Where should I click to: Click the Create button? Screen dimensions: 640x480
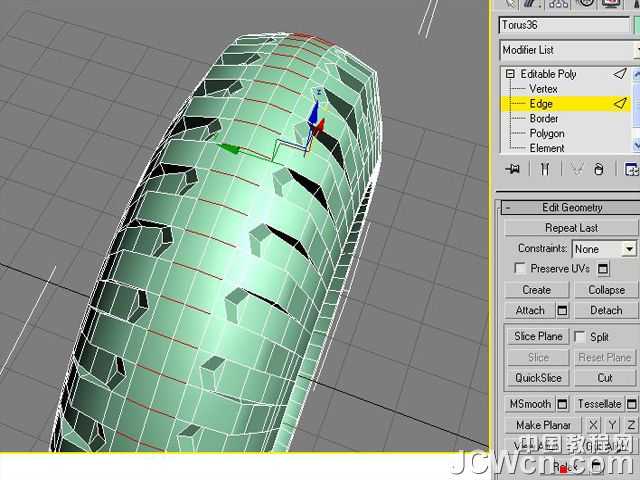coord(536,290)
